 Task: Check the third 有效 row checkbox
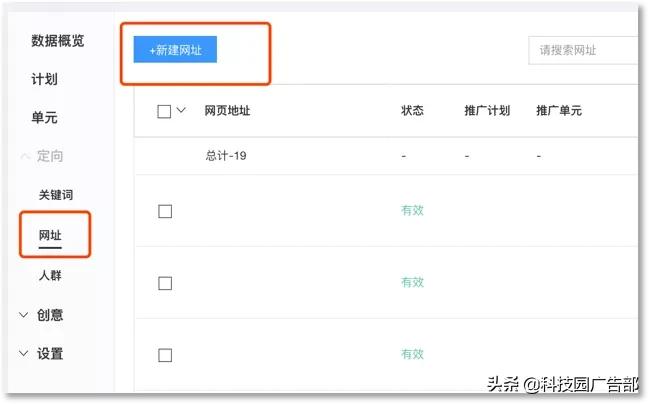(x=165, y=355)
